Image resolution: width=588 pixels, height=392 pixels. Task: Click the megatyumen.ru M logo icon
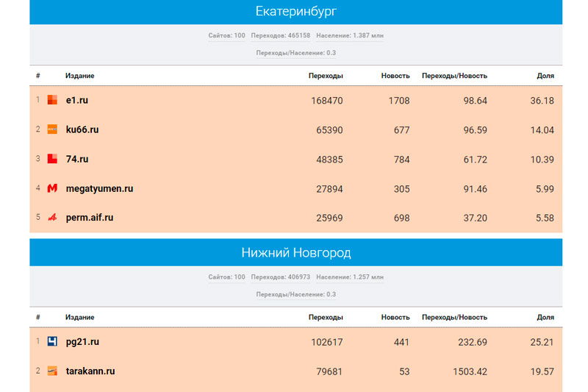[52, 188]
